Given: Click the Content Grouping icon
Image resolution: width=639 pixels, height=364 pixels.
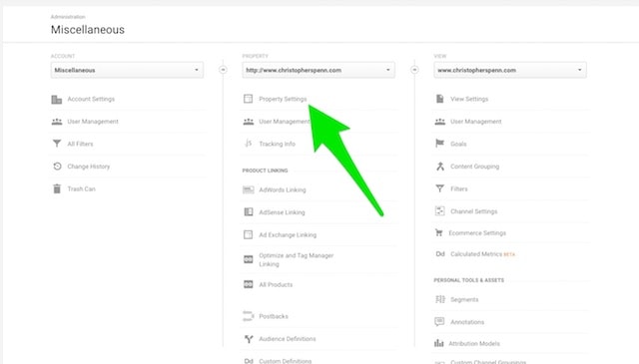Looking at the screenshot, I should (x=440, y=167).
